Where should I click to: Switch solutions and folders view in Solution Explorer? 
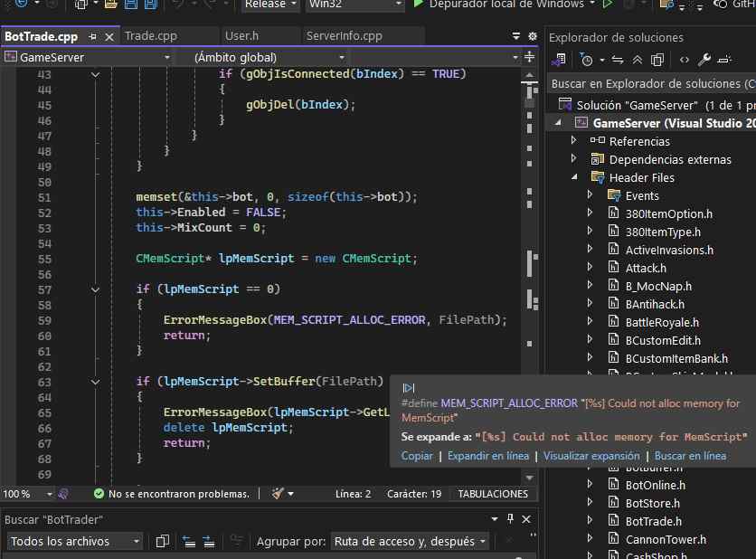click(559, 60)
